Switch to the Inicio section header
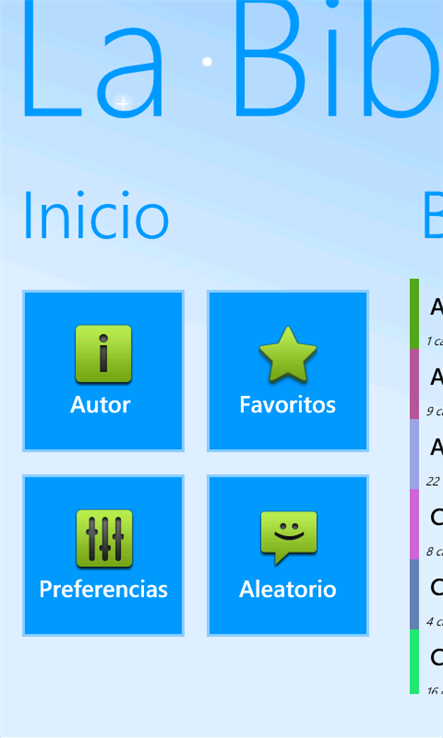The width and height of the screenshot is (443, 738). pyautogui.click(x=96, y=216)
